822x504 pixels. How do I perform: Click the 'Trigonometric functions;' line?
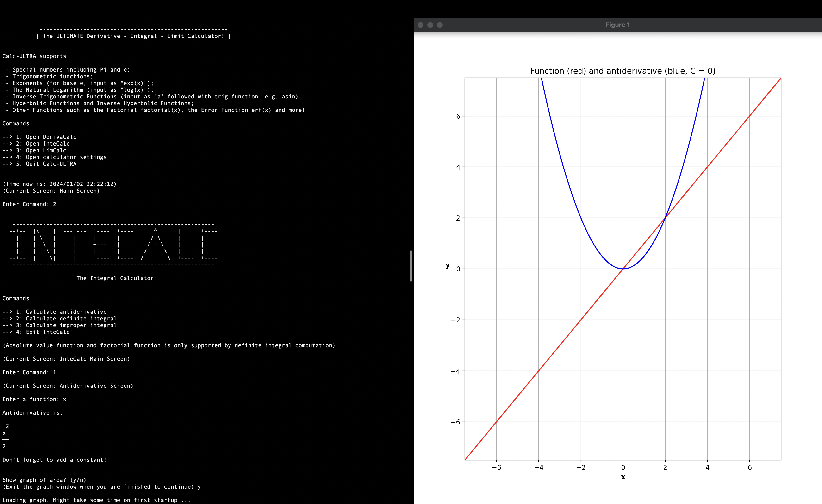tap(49, 76)
